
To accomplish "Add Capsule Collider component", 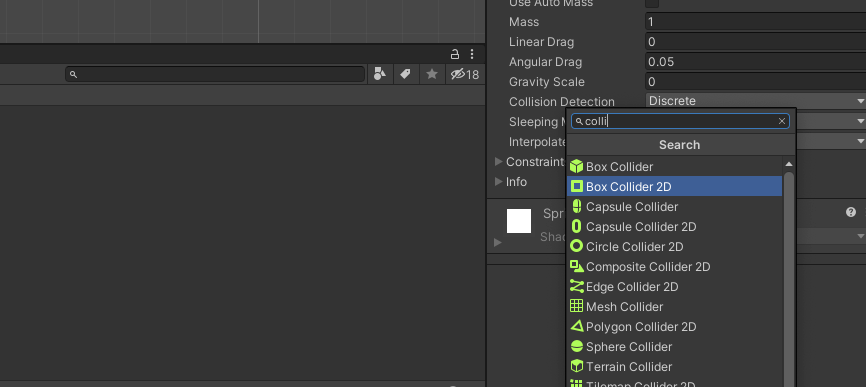I will [674, 207].
